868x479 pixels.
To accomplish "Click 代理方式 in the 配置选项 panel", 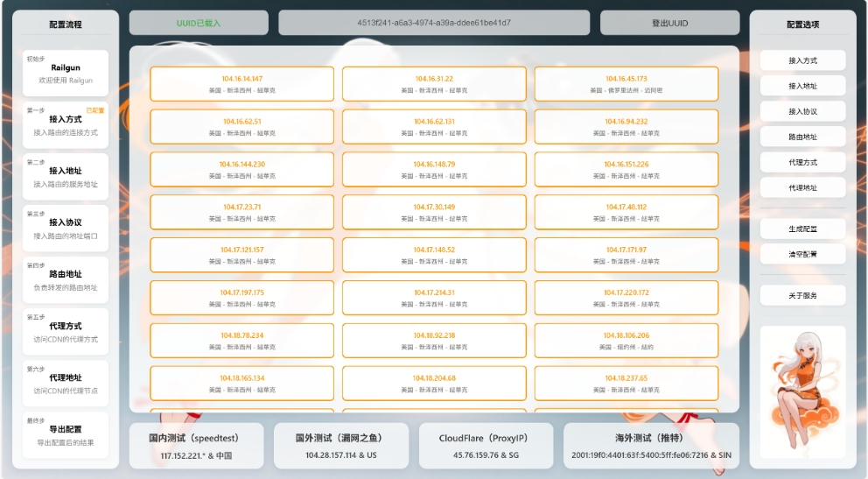I will [x=802, y=162].
